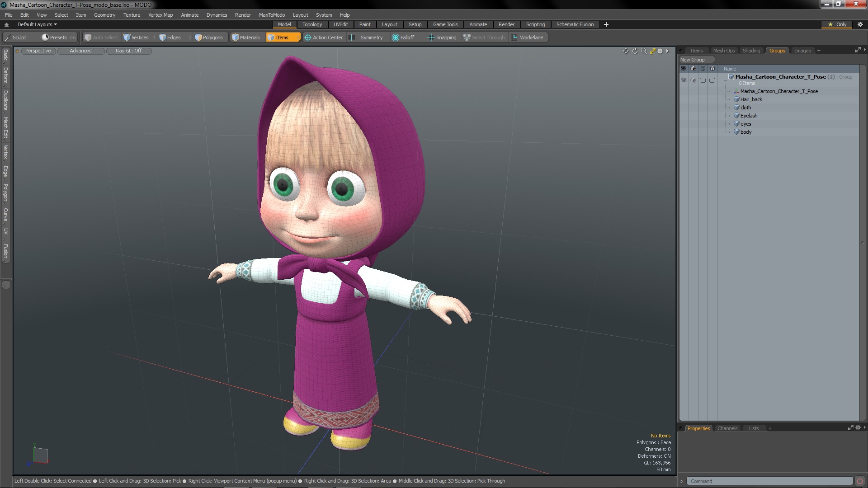868x488 pixels.
Task: Select the cloth mesh item
Action: point(745,108)
